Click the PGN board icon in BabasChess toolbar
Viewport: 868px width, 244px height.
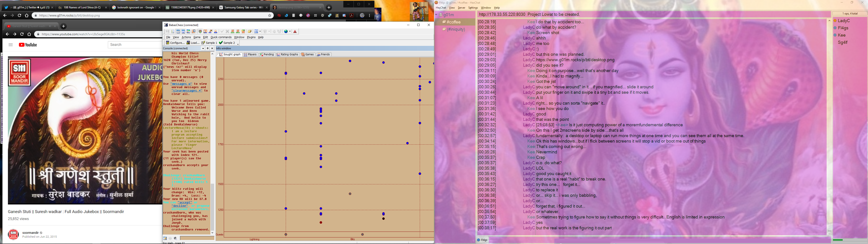pos(243,31)
